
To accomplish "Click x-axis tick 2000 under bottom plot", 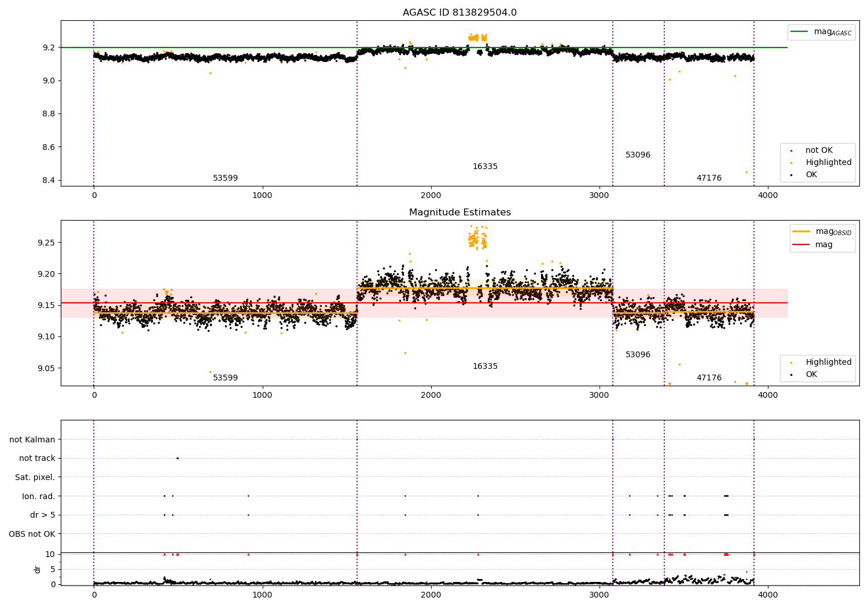I will pos(431,595).
